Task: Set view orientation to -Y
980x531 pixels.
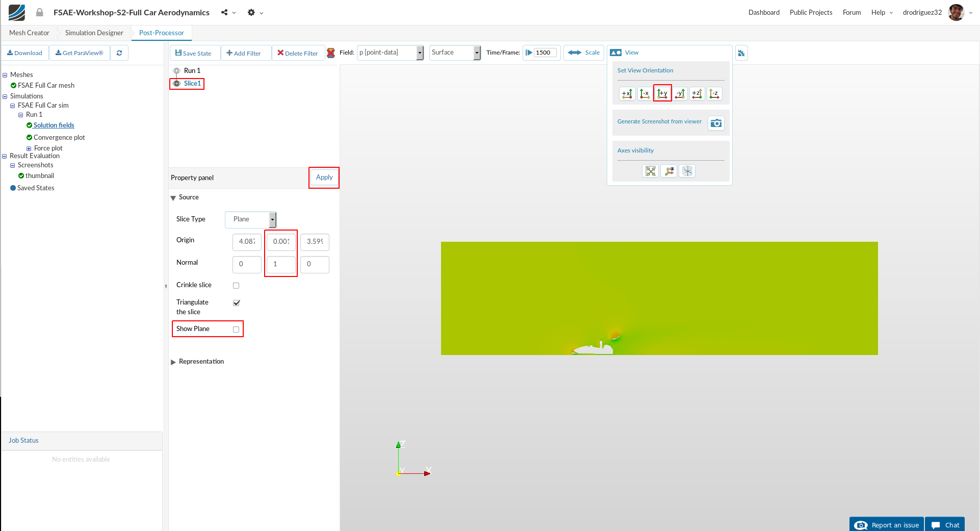Action: click(x=680, y=94)
